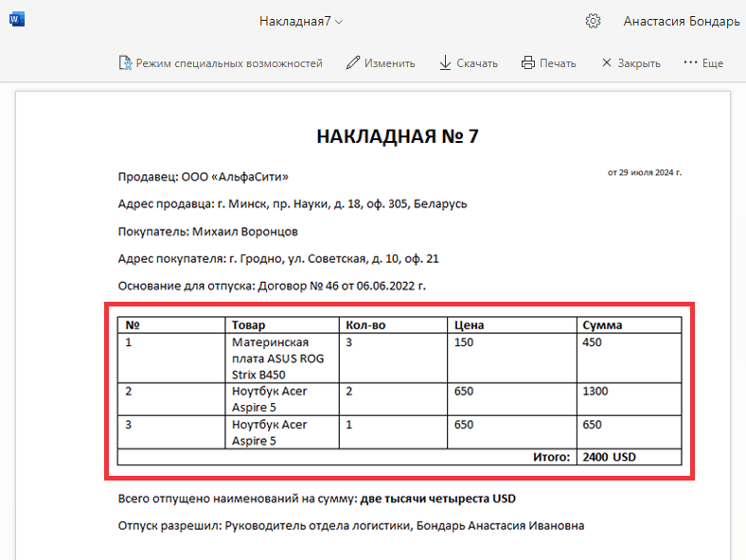Image resolution: width=746 pixels, height=560 pixels.
Task: Click the 'Материнская плата ASUS ROG Strix B450' cell
Action: pos(282,358)
